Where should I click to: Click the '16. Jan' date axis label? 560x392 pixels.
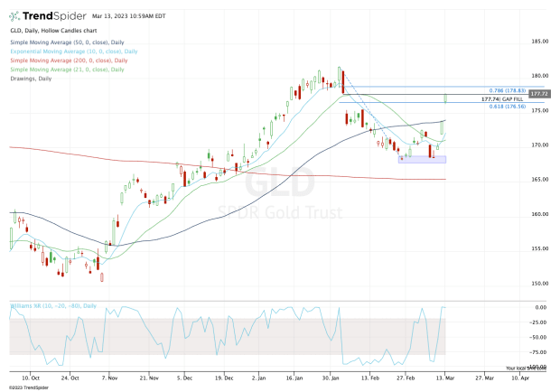point(294,378)
